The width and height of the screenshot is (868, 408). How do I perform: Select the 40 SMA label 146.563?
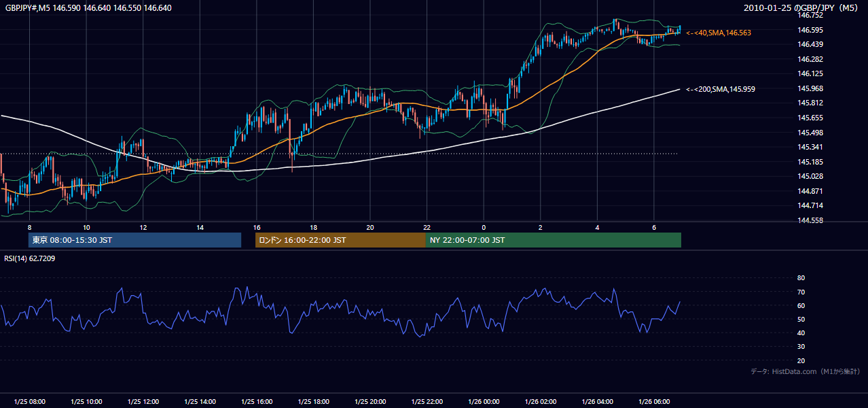(719, 33)
